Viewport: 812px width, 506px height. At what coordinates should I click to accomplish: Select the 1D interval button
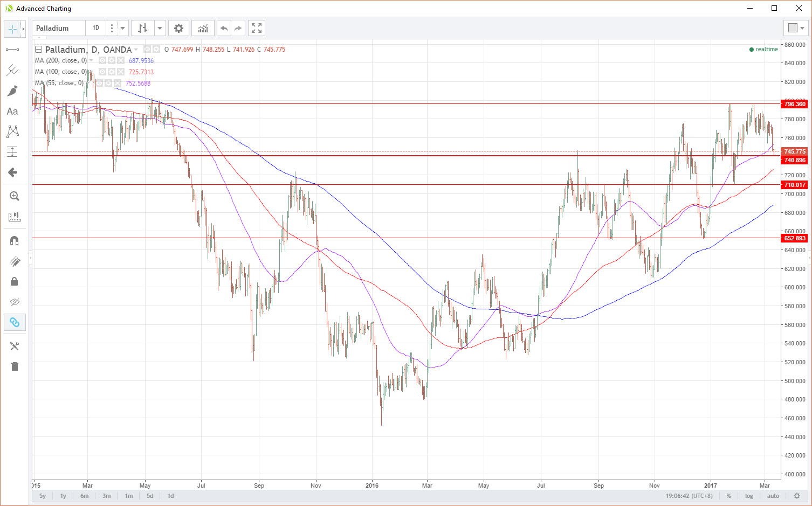(95, 28)
